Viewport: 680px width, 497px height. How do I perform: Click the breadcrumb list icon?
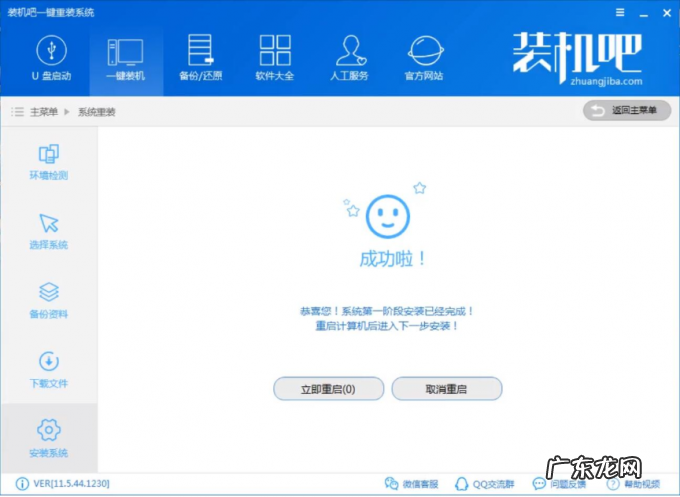17,112
